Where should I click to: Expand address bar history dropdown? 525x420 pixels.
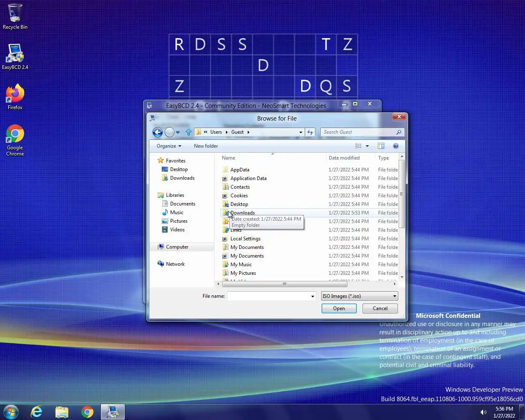click(x=301, y=132)
